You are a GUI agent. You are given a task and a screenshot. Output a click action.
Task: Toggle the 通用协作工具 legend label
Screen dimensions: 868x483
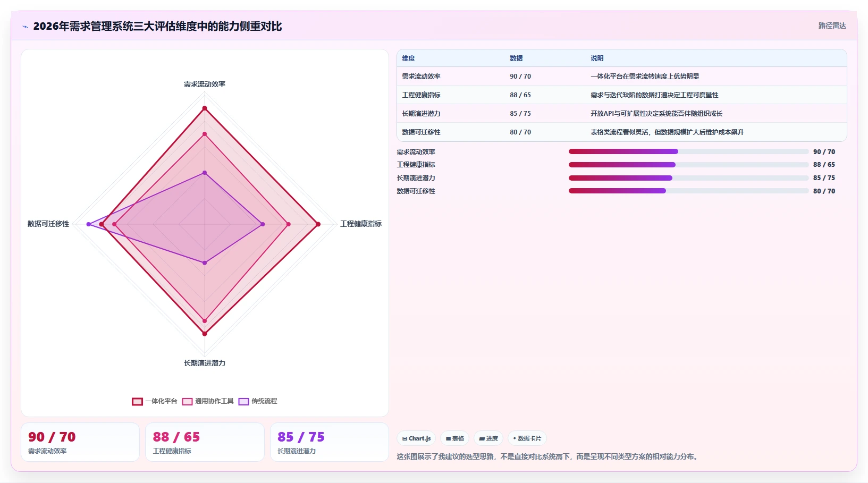point(214,401)
